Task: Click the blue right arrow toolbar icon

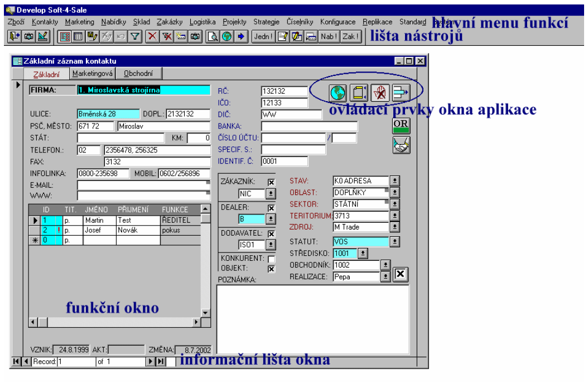Action: 241,37
